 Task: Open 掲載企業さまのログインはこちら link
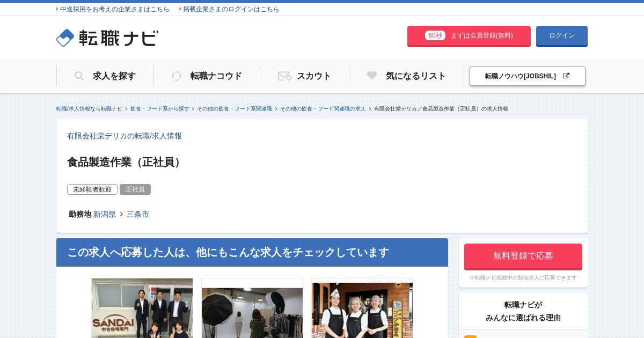231,9
